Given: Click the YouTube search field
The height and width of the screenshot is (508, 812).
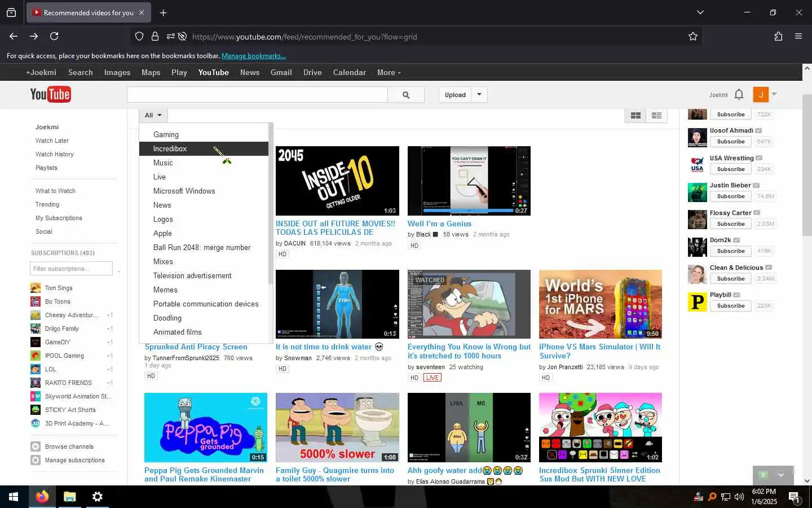Looking at the screenshot, I should coord(257,95).
